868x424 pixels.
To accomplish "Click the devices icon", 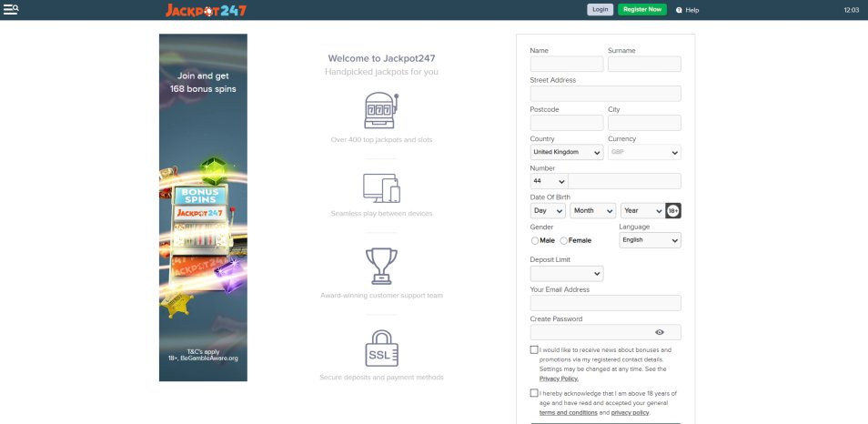I will [381, 188].
